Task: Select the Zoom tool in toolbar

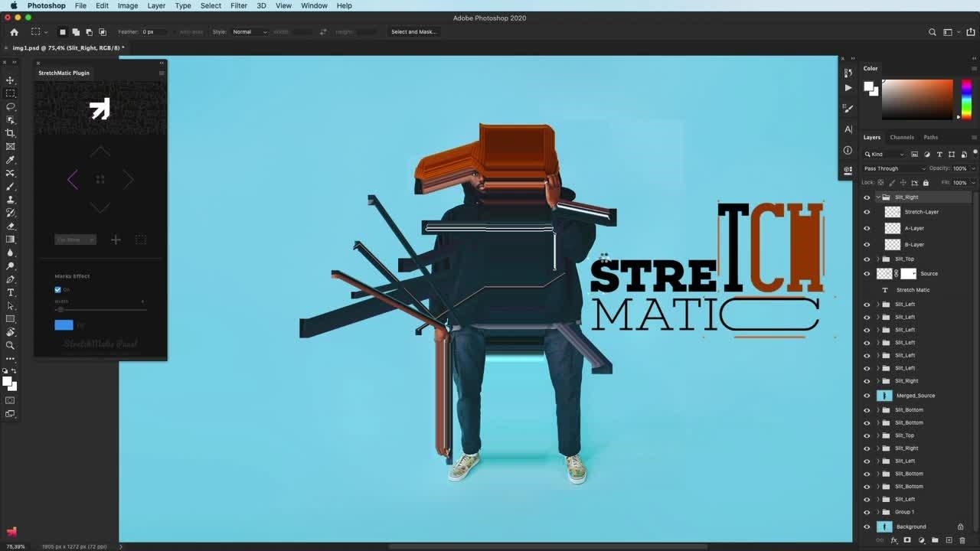Action: point(10,345)
